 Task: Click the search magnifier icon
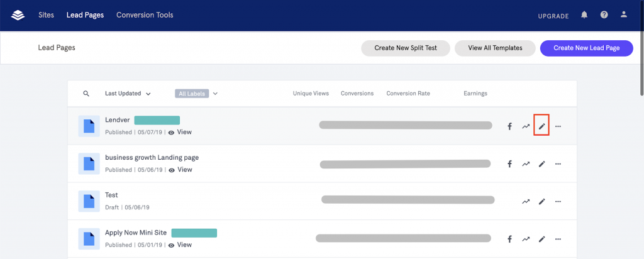(x=86, y=94)
